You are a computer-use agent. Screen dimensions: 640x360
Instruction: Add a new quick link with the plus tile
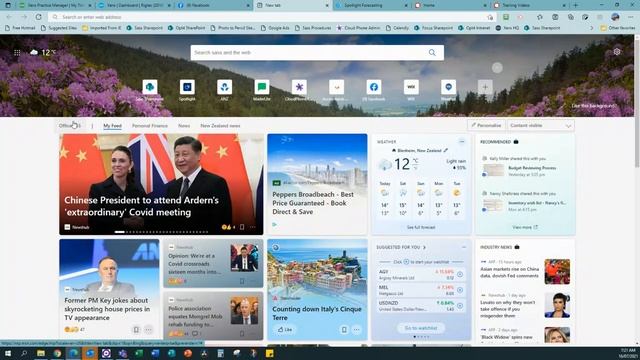coord(485,87)
